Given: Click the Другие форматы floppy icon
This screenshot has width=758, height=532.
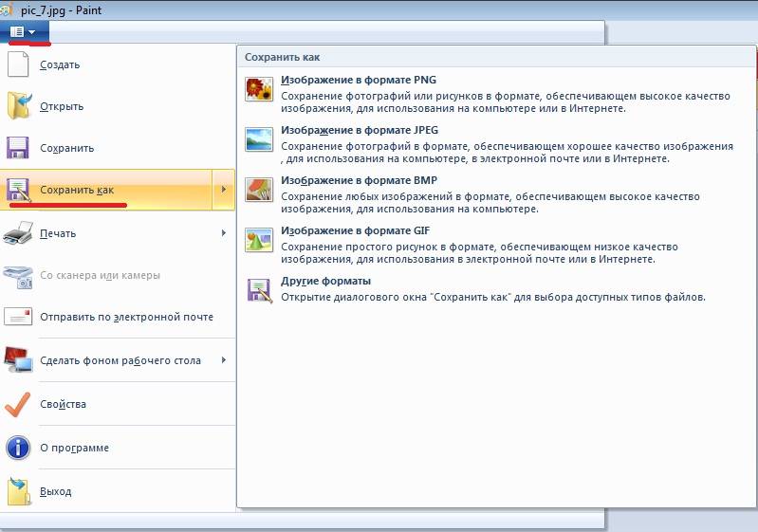Looking at the screenshot, I should click(260, 290).
